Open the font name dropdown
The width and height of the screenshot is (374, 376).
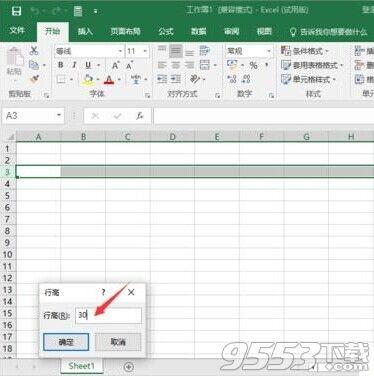(x=120, y=51)
